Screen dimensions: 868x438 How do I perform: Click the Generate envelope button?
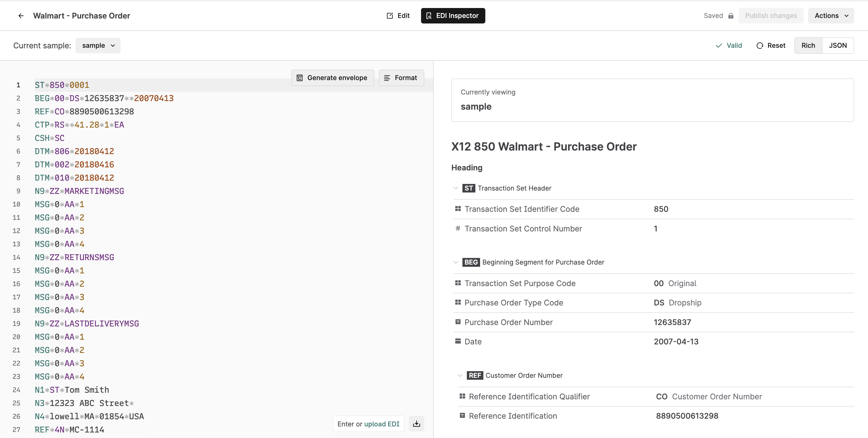click(x=332, y=78)
